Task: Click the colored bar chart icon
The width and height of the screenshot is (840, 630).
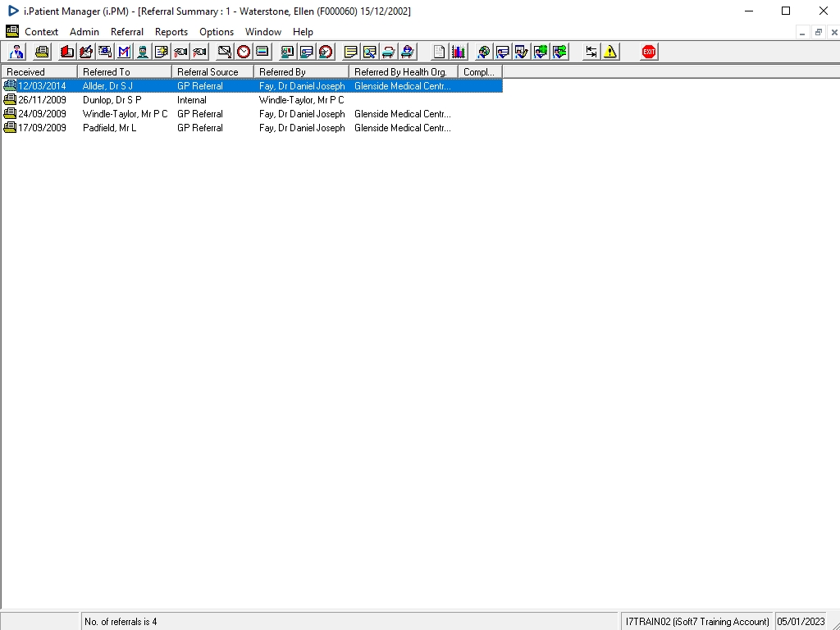Action: 458,52
